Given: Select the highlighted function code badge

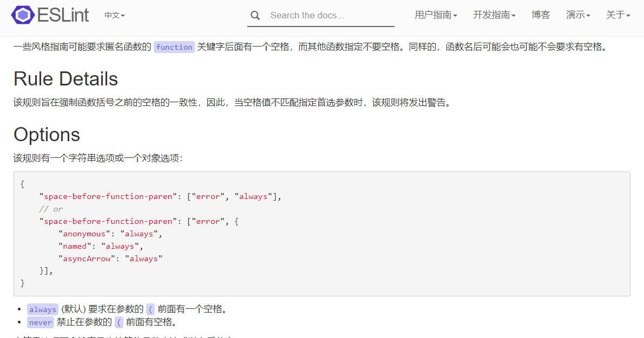Looking at the screenshot, I should pyautogui.click(x=174, y=47).
